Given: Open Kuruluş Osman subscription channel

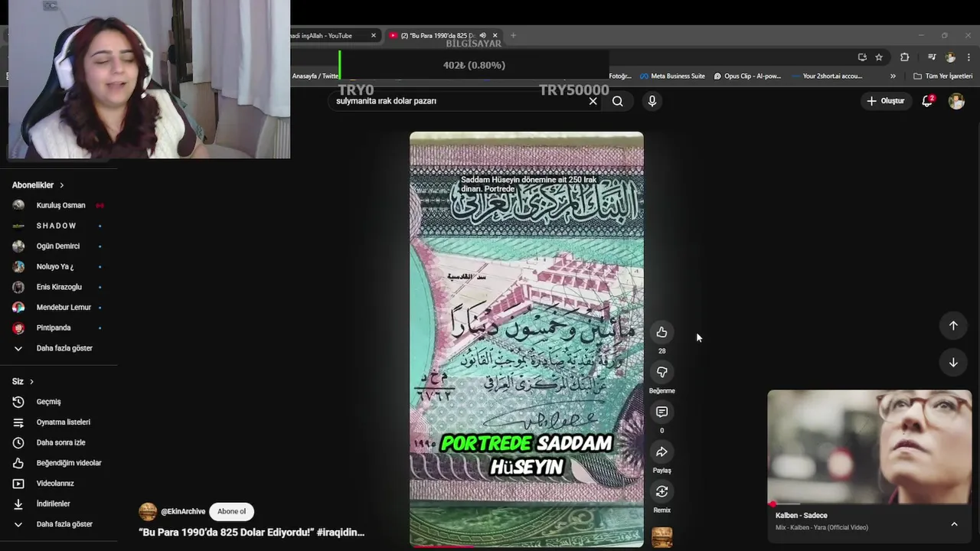Looking at the screenshot, I should click(x=60, y=205).
